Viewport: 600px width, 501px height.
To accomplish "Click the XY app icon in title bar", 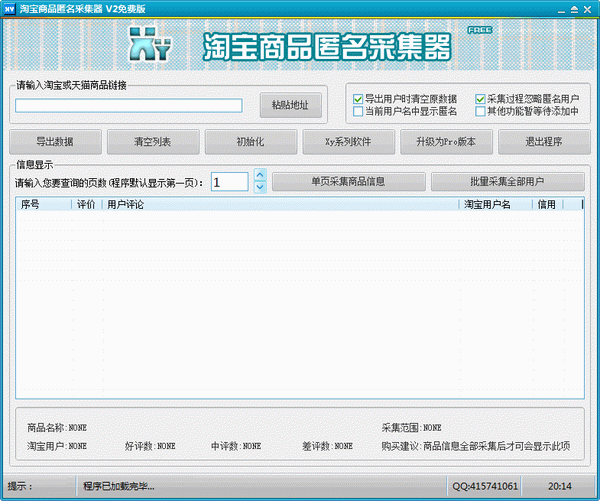I will (x=10, y=9).
